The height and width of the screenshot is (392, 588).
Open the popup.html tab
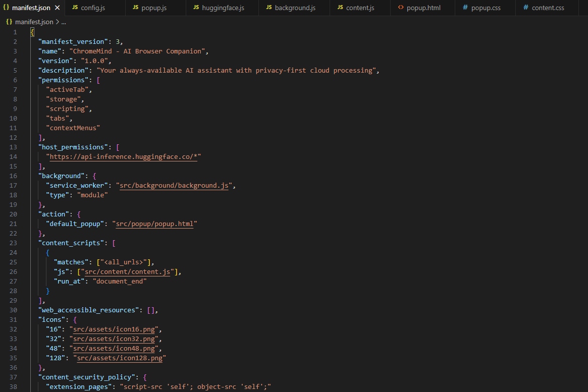422,8
